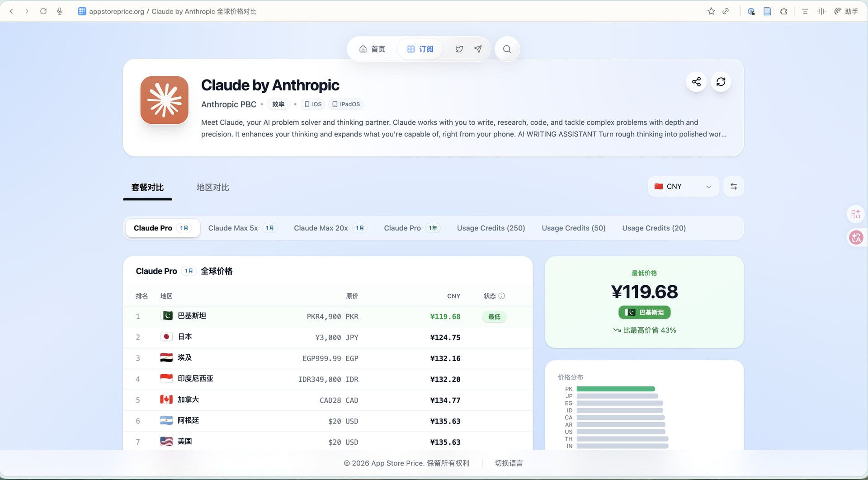Image resolution: width=868 pixels, height=480 pixels.
Task: Click the Egypt flag in row 3
Action: point(166,358)
